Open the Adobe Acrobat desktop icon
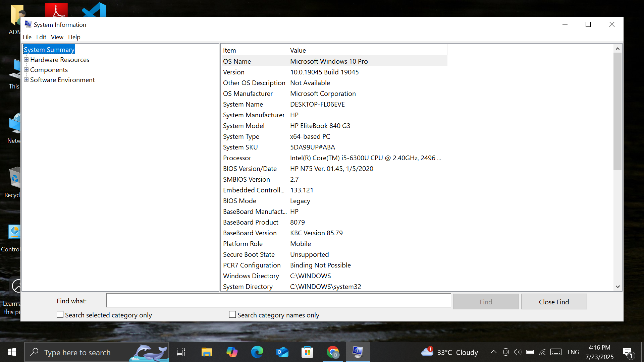The image size is (644, 362). pos(56,10)
